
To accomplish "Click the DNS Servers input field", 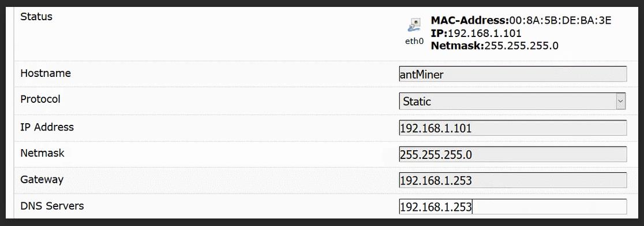I will click(513, 207).
